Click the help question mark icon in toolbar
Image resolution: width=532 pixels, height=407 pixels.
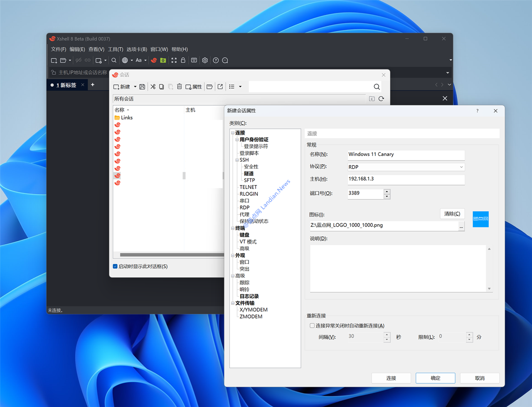[x=216, y=60]
